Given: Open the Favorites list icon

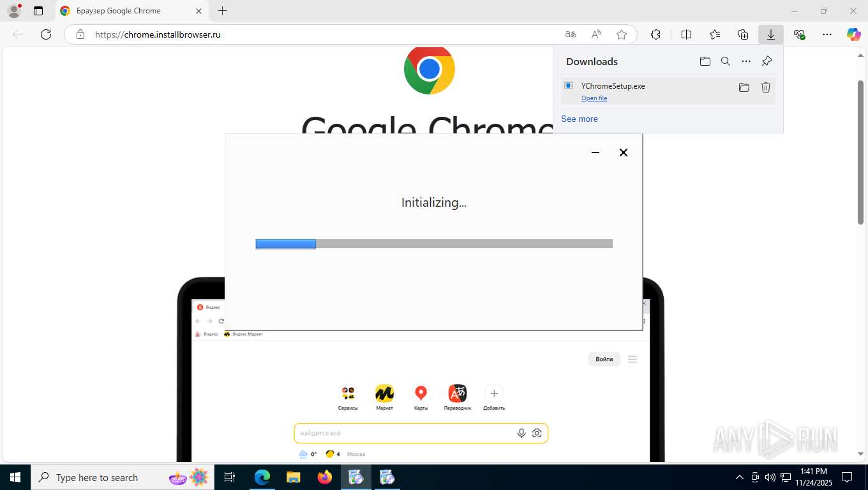Looking at the screenshot, I should [x=715, y=34].
